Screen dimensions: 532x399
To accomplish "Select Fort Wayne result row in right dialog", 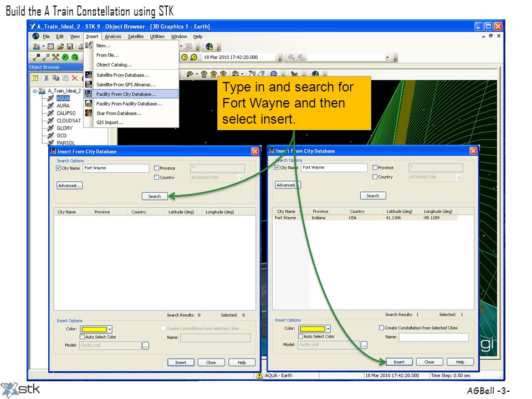I will tap(366, 218).
